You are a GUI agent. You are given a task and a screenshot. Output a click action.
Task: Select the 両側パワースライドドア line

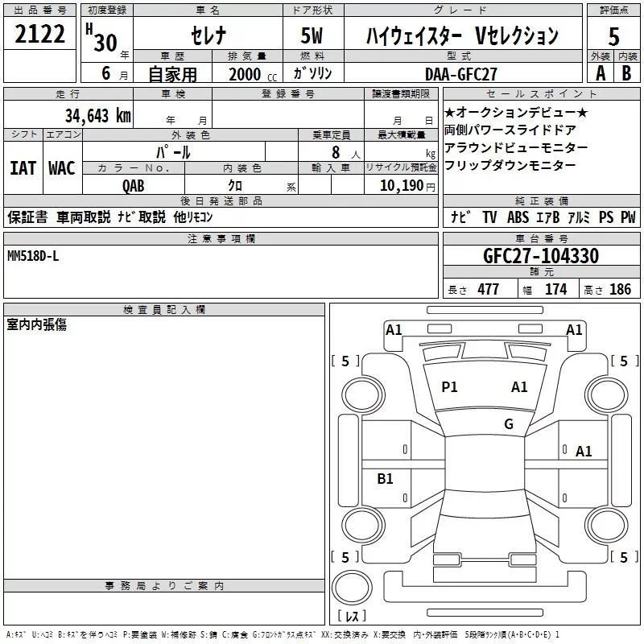click(510, 130)
